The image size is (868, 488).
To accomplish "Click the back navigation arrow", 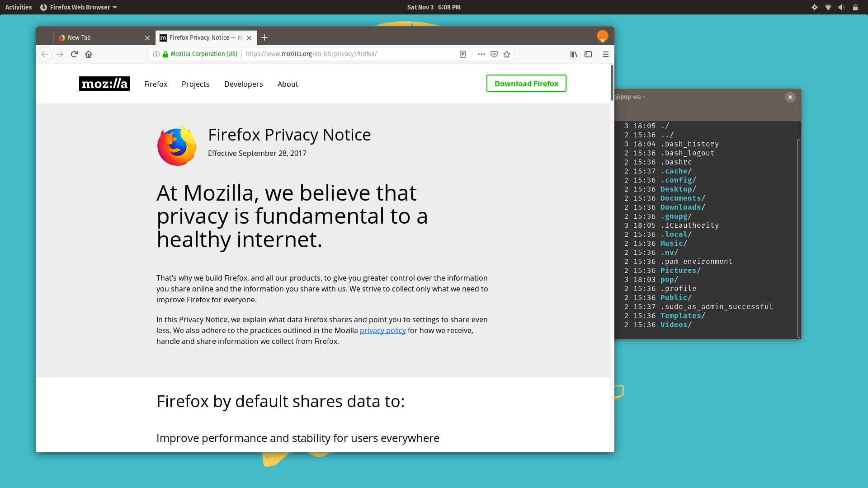I will coord(45,54).
